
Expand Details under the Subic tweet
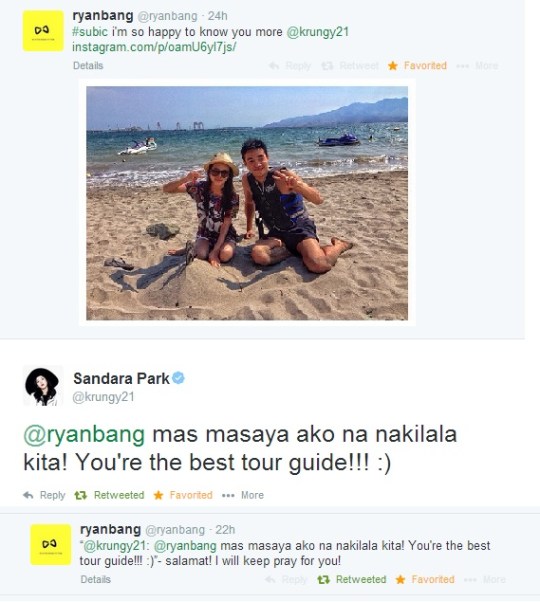(x=88, y=66)
